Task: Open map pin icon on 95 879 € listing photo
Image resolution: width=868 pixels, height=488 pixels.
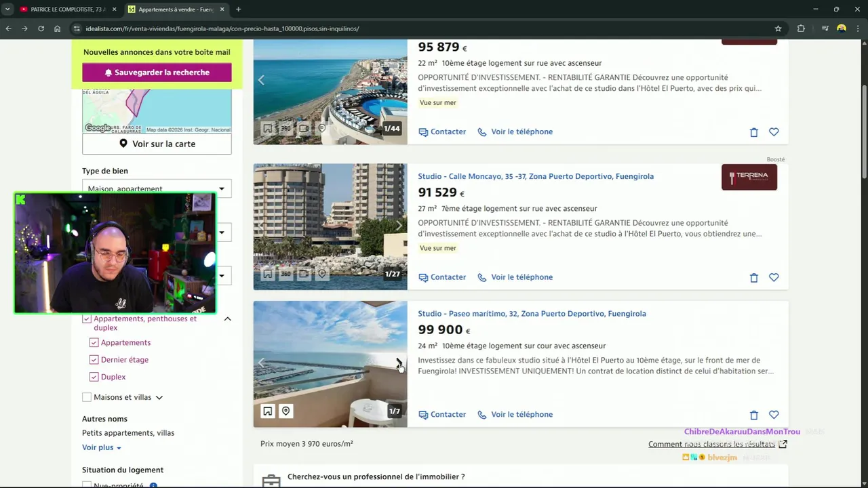Action: pos(322,128)
